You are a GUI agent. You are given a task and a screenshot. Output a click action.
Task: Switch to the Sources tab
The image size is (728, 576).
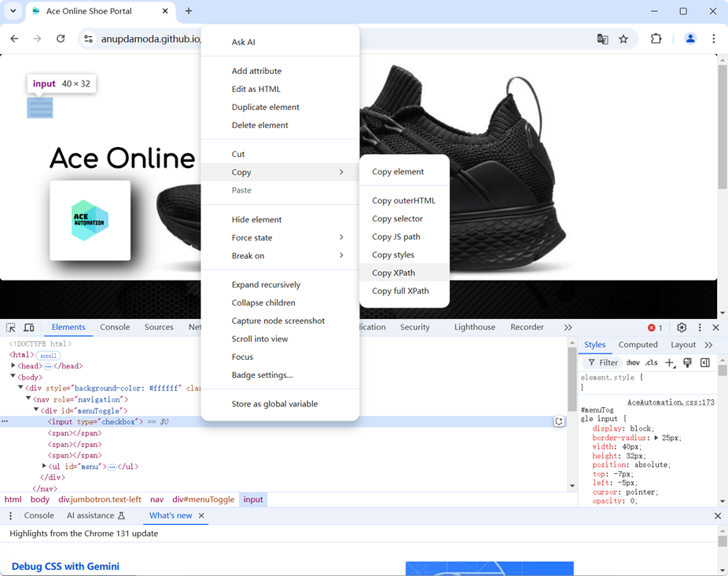coord(159,327)
